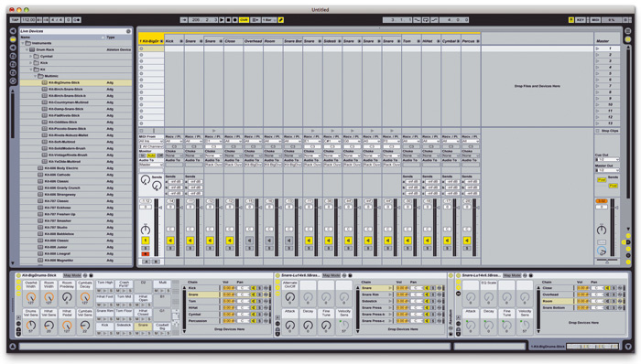The width and height of the screenshot is (641, 364).
Task: Expand the Kick folder in browser
Action: pos(31,63)
